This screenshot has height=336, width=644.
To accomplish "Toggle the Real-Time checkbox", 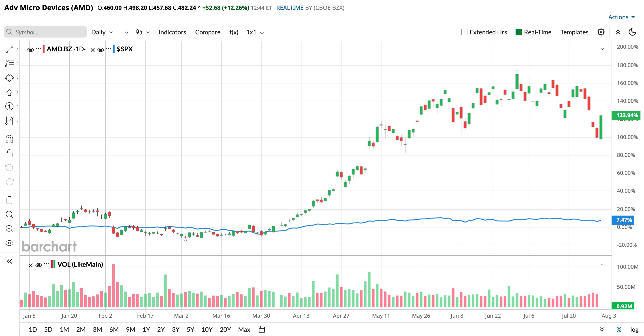I will click(x=519, y=32).
